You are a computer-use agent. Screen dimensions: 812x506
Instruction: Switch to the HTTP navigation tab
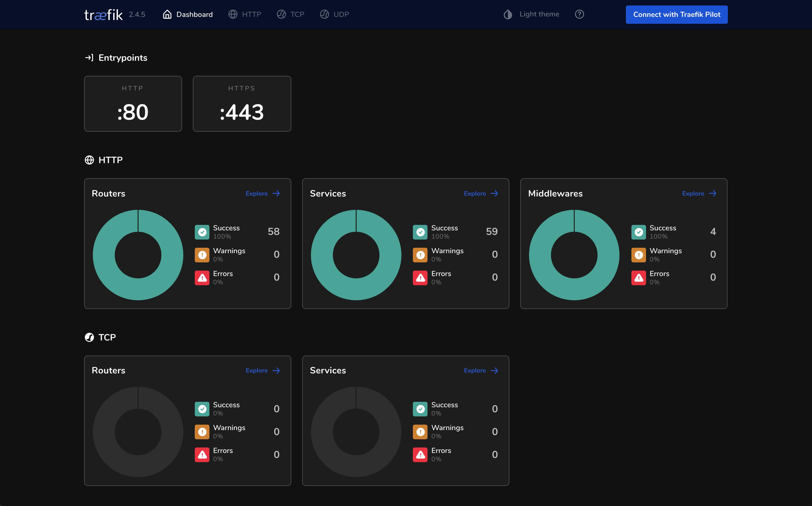coord(245,14)
